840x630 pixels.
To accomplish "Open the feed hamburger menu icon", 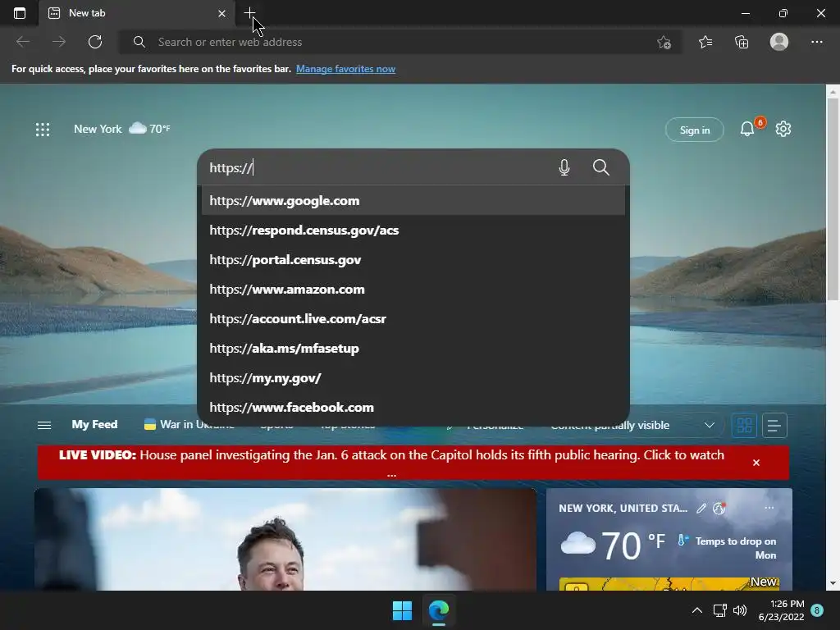I will 44,426.
